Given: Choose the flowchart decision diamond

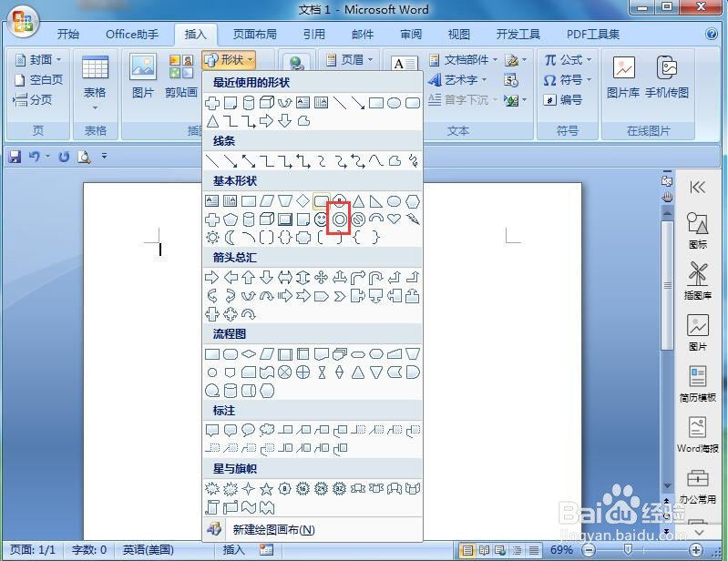Looking at the screenshot, I should click(x=249, y=354).
